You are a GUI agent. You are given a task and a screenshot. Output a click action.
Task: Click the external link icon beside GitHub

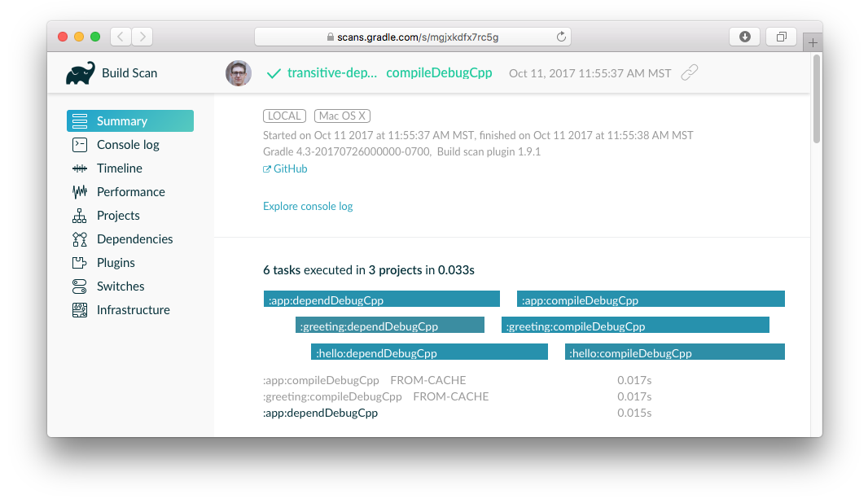pyautogui.click(x=267, y=169)
